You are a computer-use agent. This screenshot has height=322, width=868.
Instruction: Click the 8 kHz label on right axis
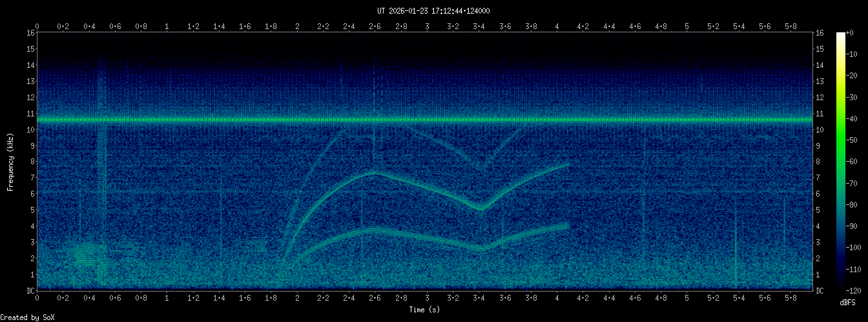pos(819,162)
